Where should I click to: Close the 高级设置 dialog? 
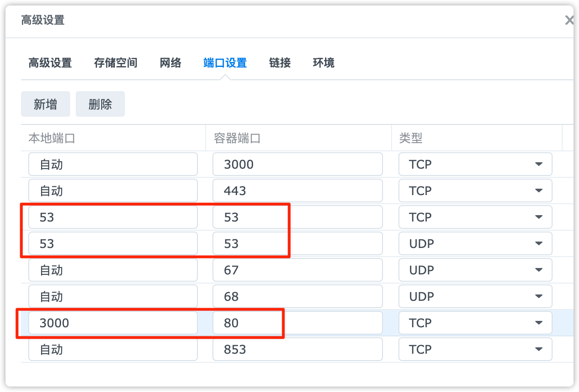coord(569,20)
